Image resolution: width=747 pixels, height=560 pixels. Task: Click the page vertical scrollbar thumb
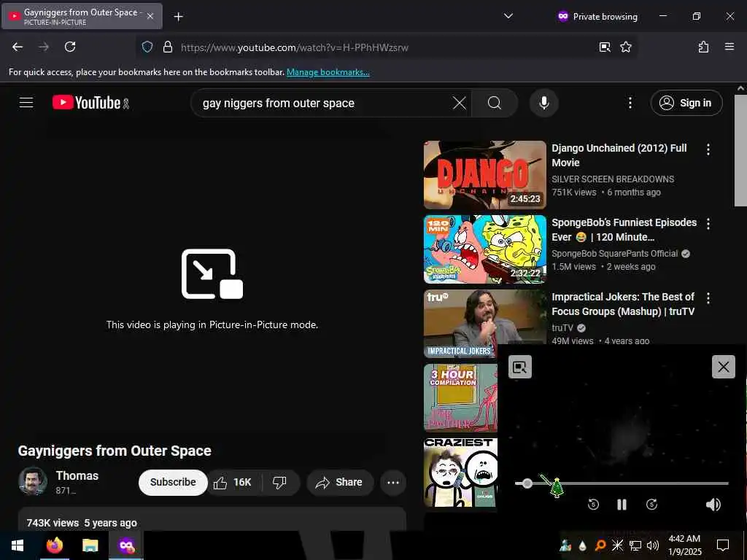[740, 150]
